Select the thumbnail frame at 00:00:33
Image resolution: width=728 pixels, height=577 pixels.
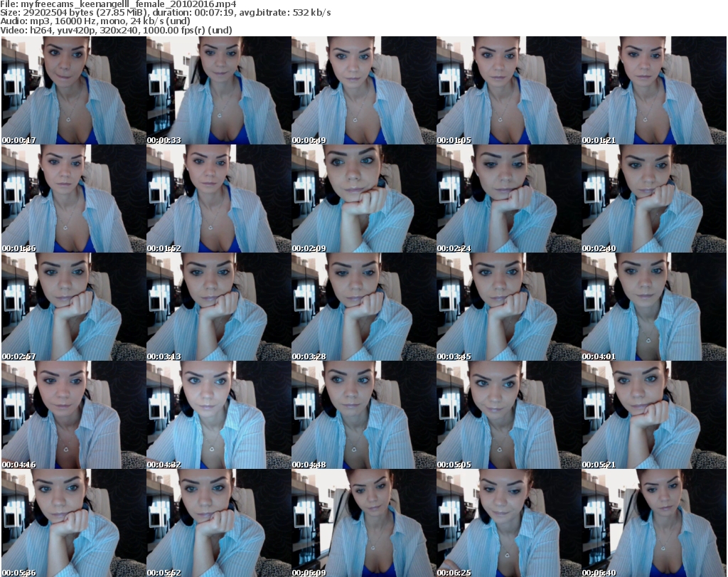pos(219,90)
